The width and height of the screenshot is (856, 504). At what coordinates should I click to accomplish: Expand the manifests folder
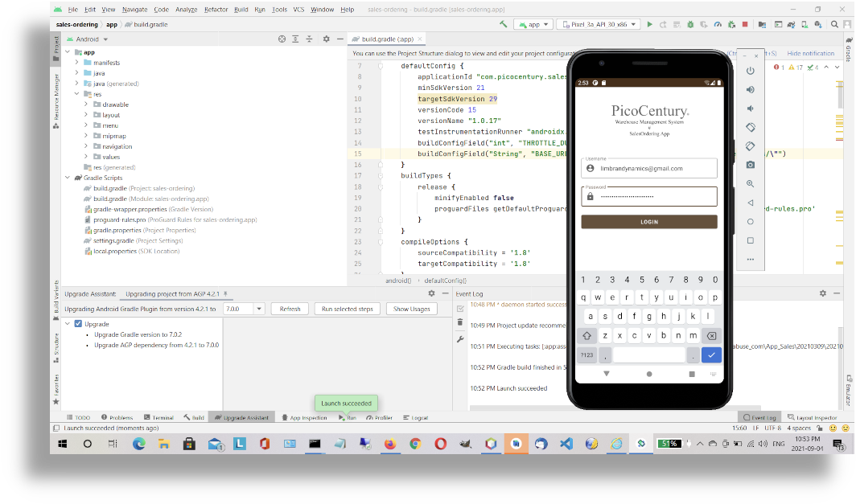pos(77,63)
